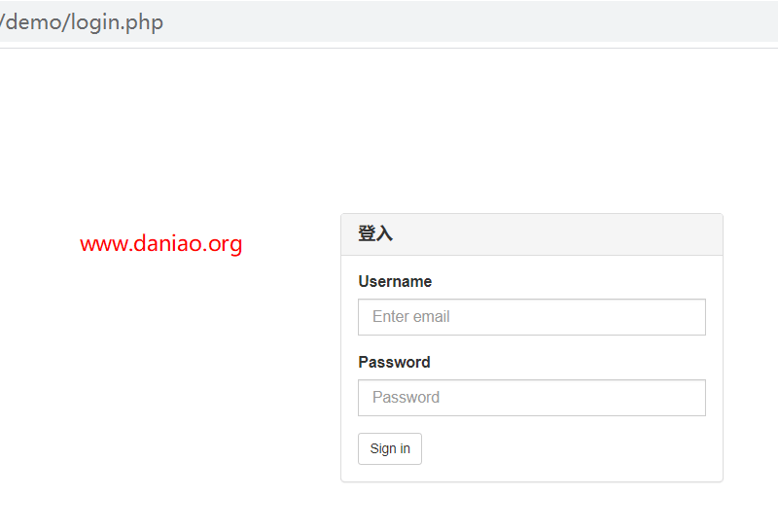Screen dimensions: 778x532
Task: Click the red www.daniao.org text
Action: point(160,244)
